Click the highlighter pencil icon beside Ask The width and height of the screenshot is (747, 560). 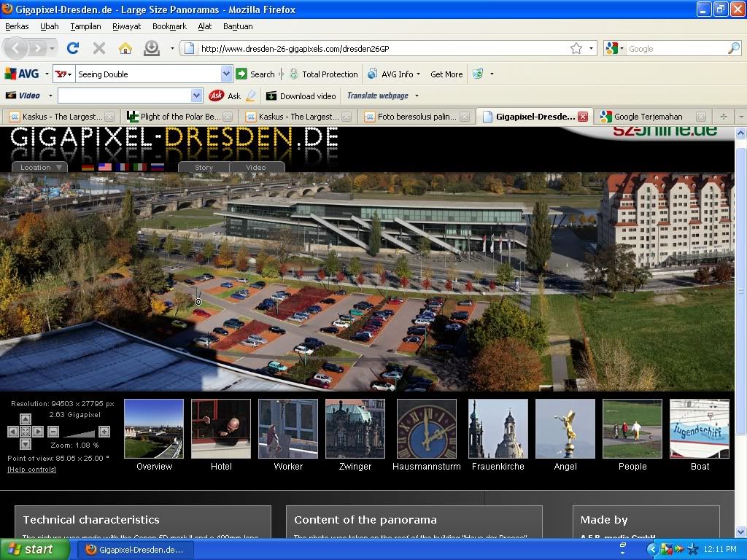[x=251, y=96]
